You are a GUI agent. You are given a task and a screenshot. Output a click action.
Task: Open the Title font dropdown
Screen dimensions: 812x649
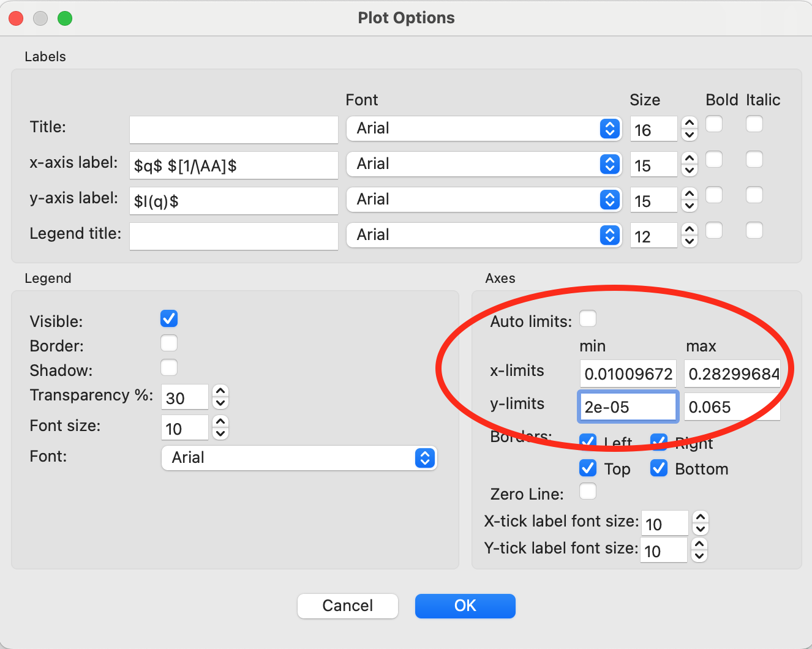[484, 129]
